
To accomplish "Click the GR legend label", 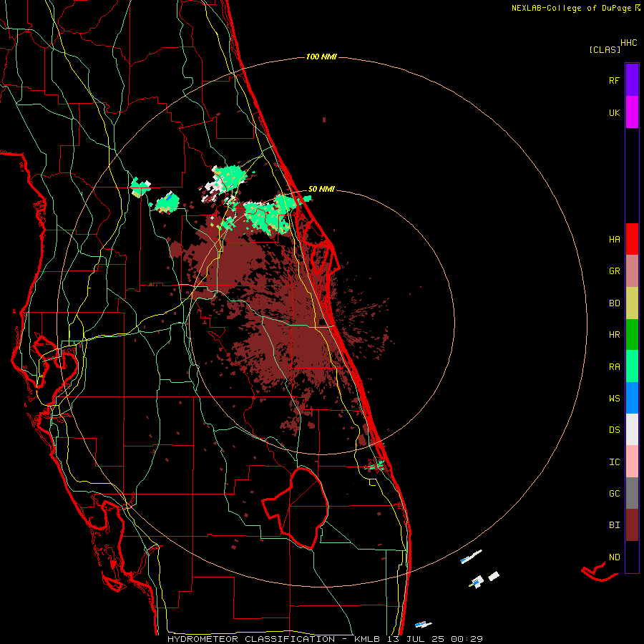I will (614, 271).
